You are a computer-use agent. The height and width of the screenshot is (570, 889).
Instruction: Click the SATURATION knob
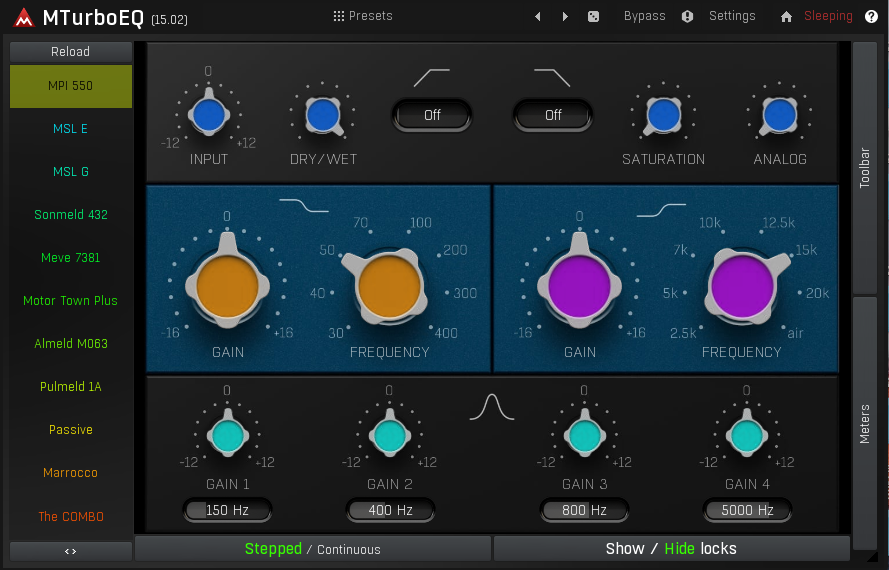[x=663, y=115]
